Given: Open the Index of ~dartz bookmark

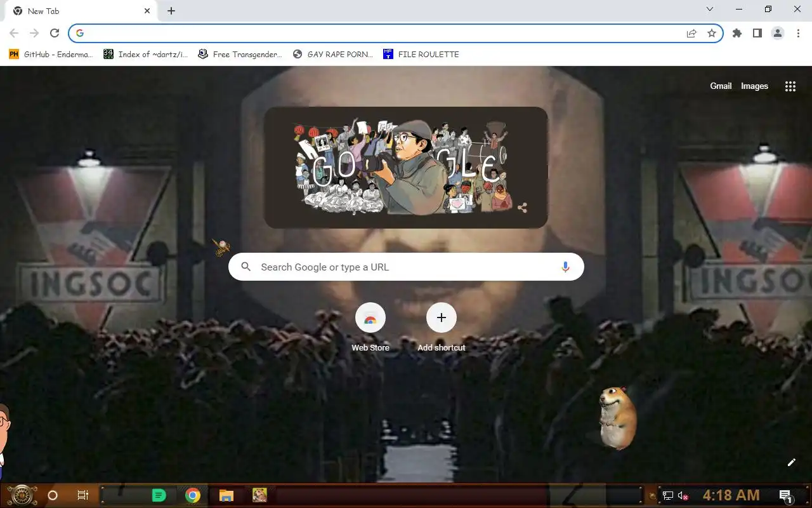Looking at the screenshot, I should pyautogui.click(x=146, y=54).
